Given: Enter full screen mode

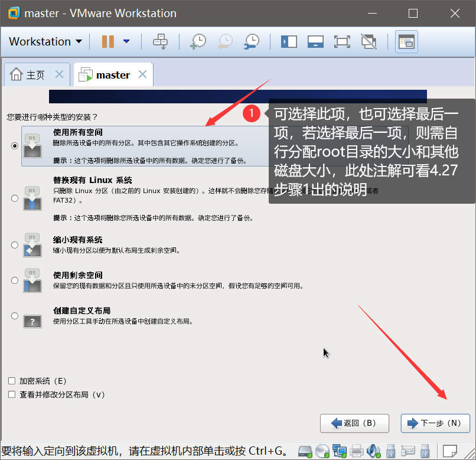Looking at the screenshot, I should click(x=342, y=41).
